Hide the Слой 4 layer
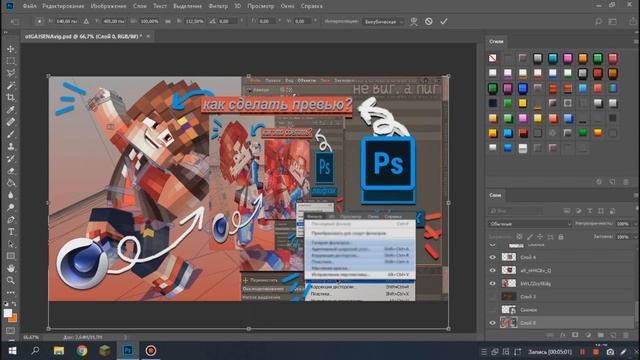This screenshot has height=360, width=640. 493,257
